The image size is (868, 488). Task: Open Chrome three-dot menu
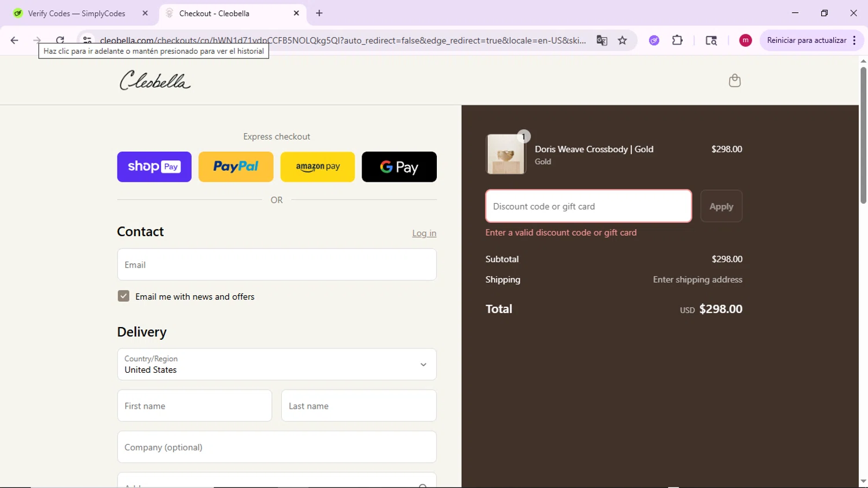[x=854, y=40]
